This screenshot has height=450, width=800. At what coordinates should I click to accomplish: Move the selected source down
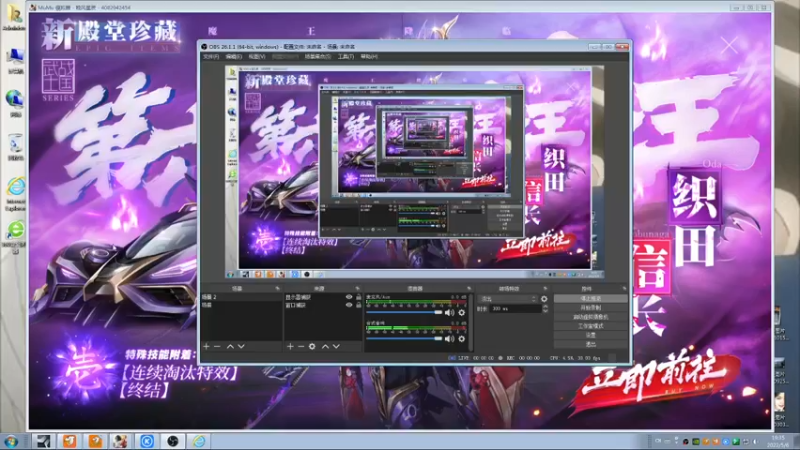pyautogui.click(x=336, y=346)
